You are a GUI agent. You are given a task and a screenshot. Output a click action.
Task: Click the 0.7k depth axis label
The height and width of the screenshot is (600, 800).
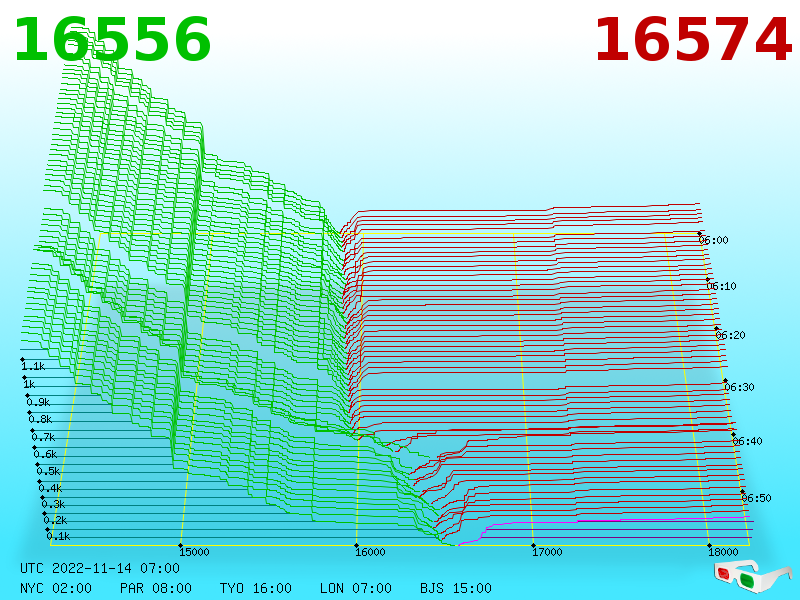[43, 437]
